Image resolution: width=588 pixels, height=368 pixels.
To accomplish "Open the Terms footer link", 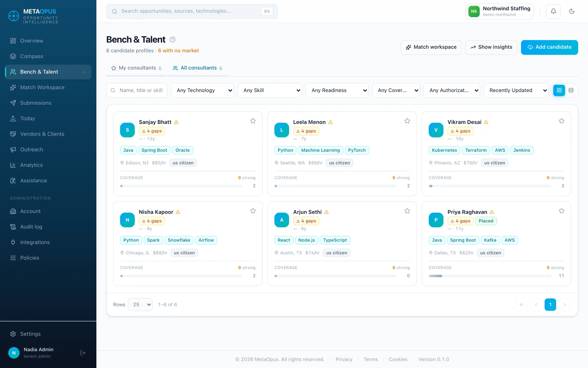I will pos(370,360).
